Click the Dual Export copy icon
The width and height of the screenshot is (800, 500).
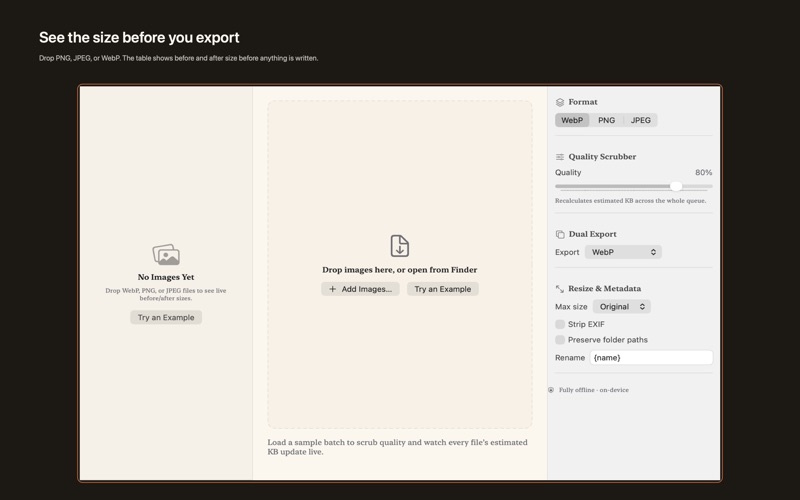point(560,234)
